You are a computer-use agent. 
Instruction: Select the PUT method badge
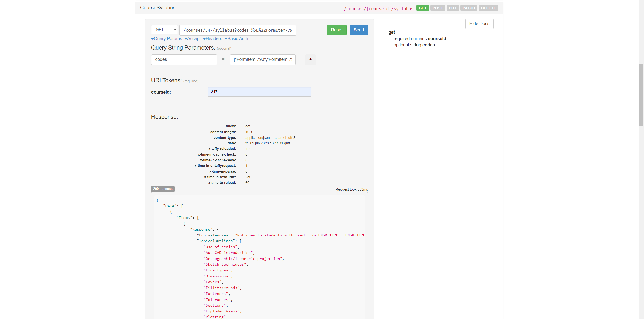(452, 8)
